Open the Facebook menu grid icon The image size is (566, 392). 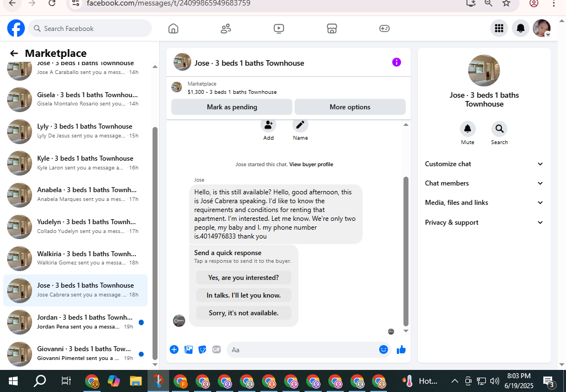point(499,28)
